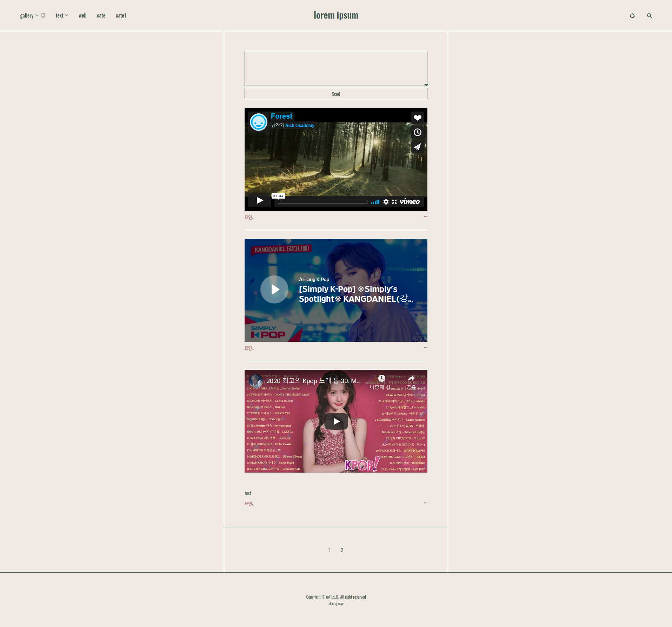Click the Send button
The width and height of the screenshot is (672, 627).
(336, 94)
